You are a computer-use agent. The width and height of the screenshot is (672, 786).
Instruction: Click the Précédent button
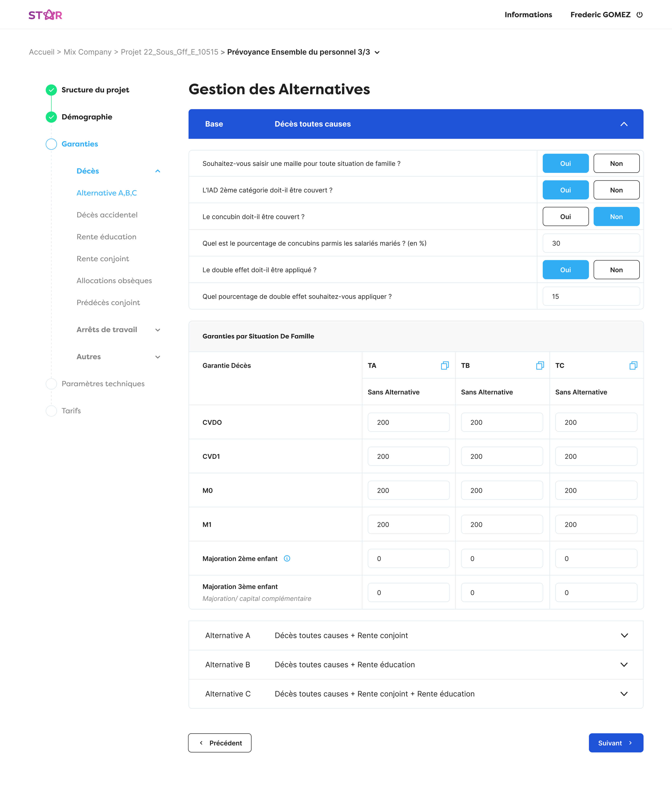tap(220, 743)
